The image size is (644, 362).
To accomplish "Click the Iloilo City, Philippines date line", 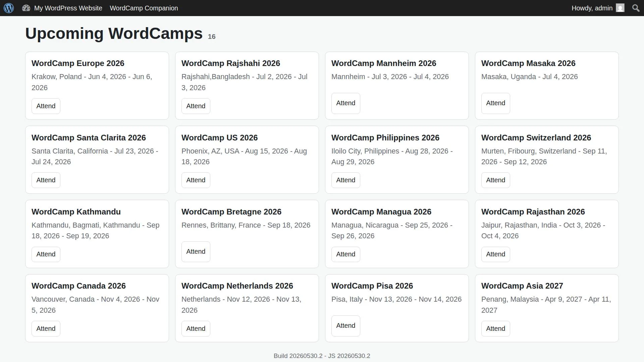I will pos(392,156).
